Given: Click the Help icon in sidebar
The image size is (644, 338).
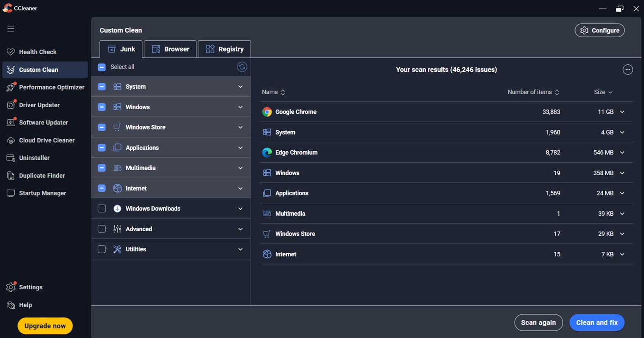Looking at the screenshot, I should pyautogui.click(x=11, y=305).
